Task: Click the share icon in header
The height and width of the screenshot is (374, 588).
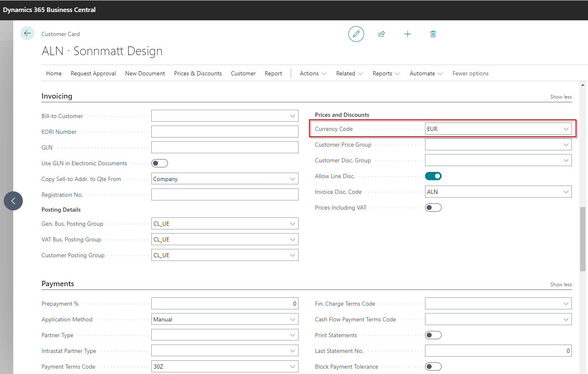Action: click(382, 34)
